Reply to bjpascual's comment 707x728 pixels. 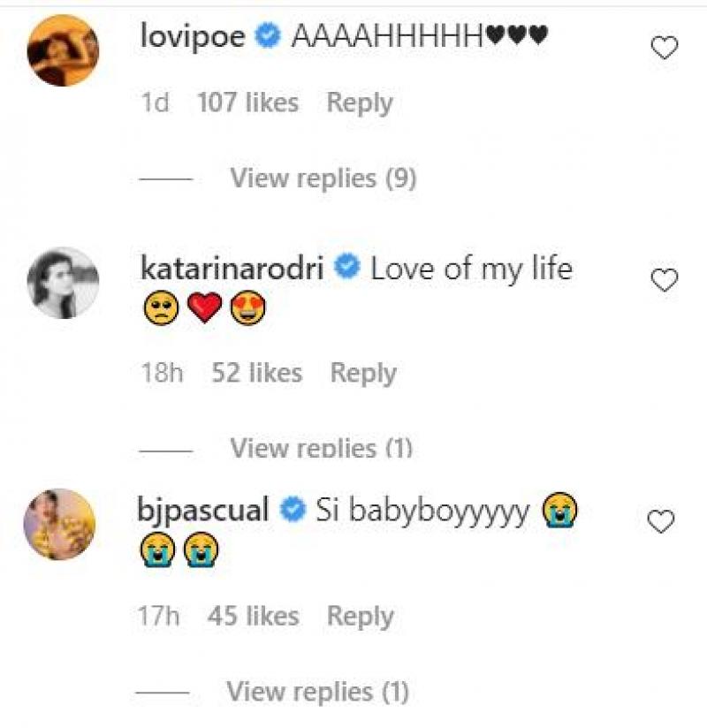(x=359, y=616)
